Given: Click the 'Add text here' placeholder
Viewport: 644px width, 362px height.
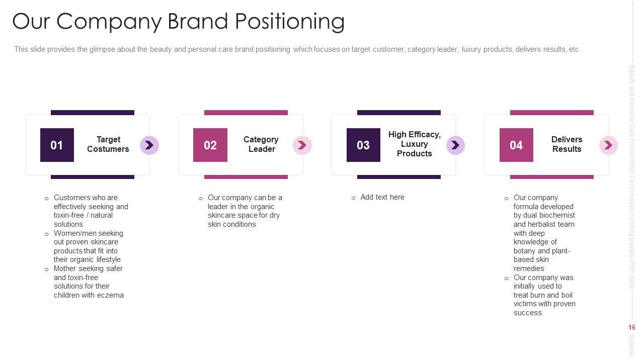Looking at the screenshot, I should pyautogui.click(x=382, y=197).
